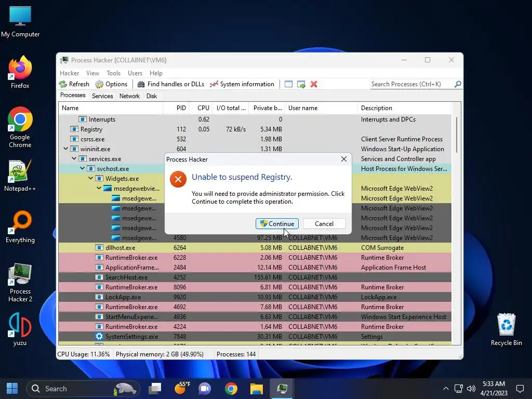
Task: Click the Processes: 144 status entry
Action: point(236,354)
